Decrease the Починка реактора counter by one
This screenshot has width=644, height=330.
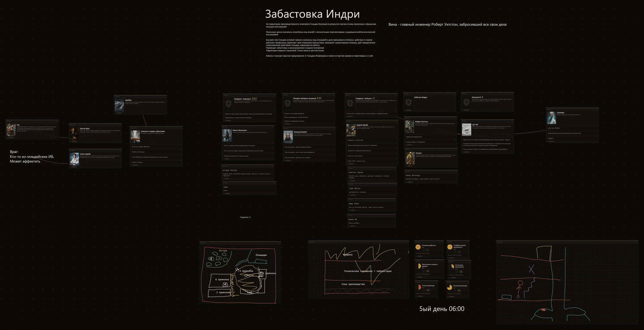pos(455,290)
